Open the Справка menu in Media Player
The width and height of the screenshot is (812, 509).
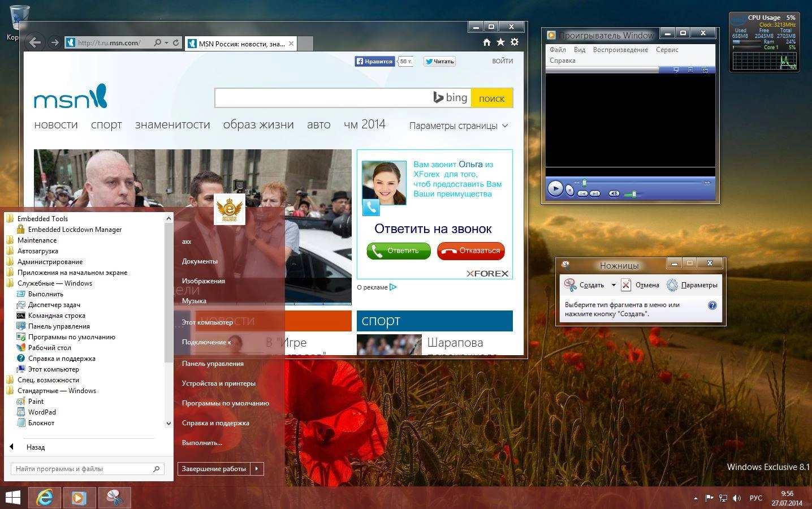click(x=563, y=61)
